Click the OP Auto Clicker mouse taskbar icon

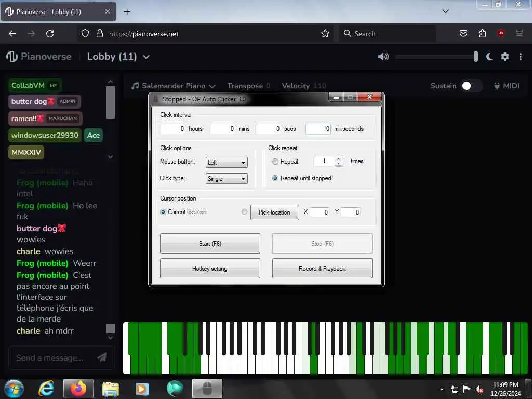pos(207,389)
